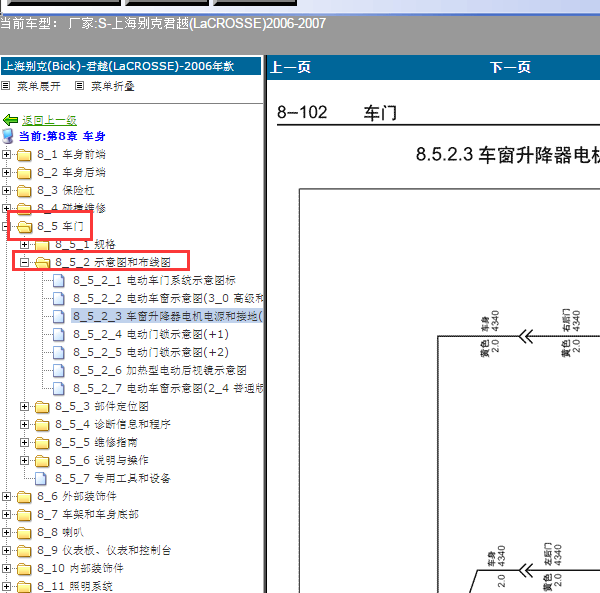
Task: Open 8_5_2_7 电动车窗示意图(2_4) page
Action: 168,388
